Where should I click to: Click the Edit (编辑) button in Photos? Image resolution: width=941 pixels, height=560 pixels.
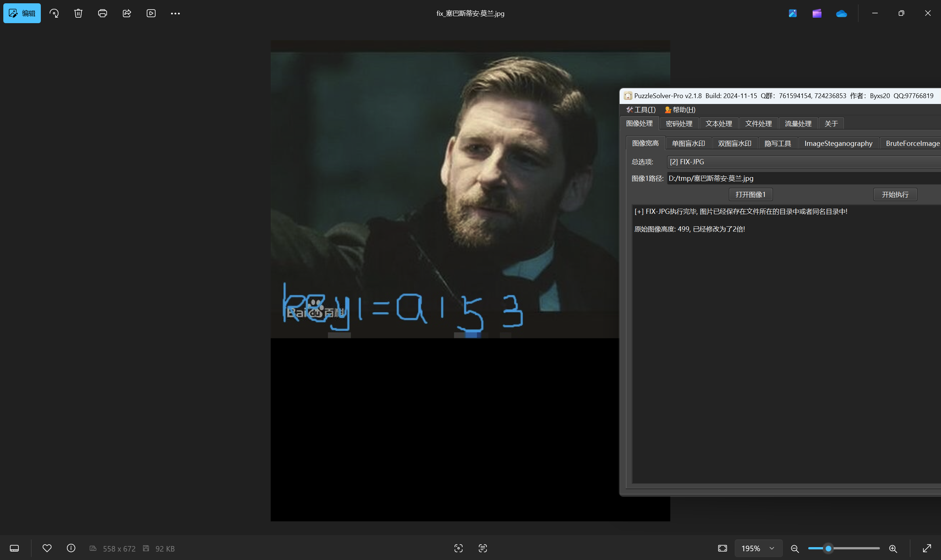(x=22, y=13)
